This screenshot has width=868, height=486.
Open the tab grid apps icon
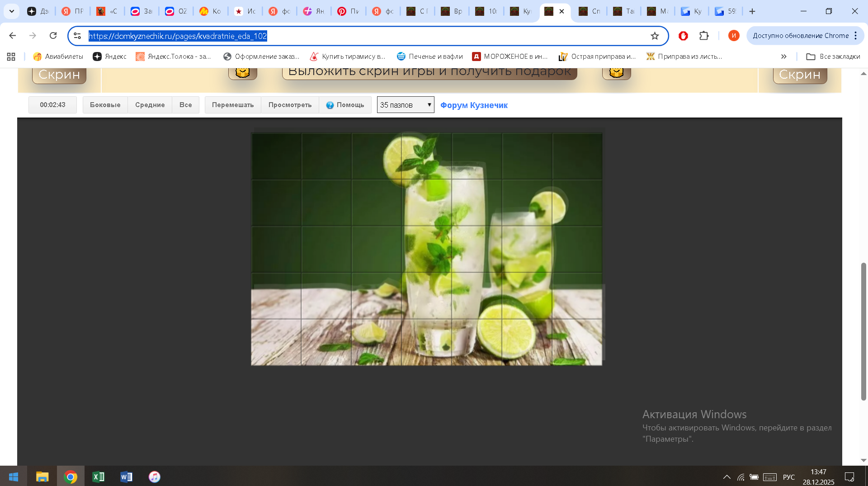[11, 57]
